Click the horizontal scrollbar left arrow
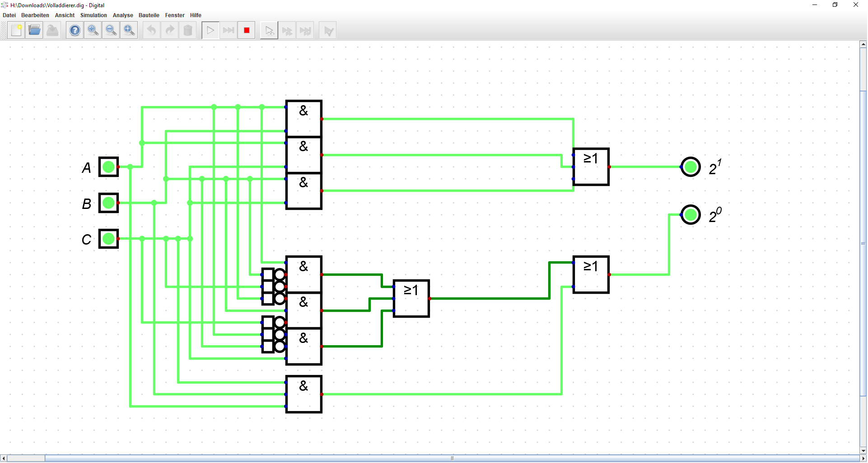 coord(4,458)
